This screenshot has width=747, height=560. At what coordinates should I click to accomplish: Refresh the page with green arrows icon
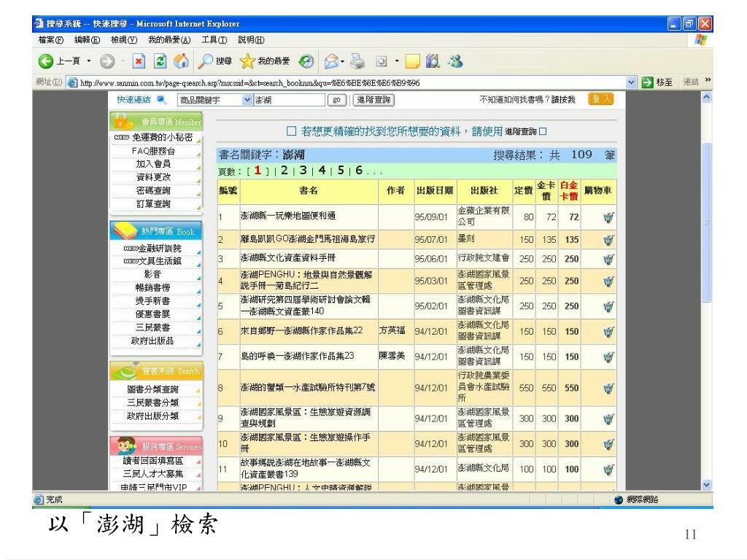160,61
